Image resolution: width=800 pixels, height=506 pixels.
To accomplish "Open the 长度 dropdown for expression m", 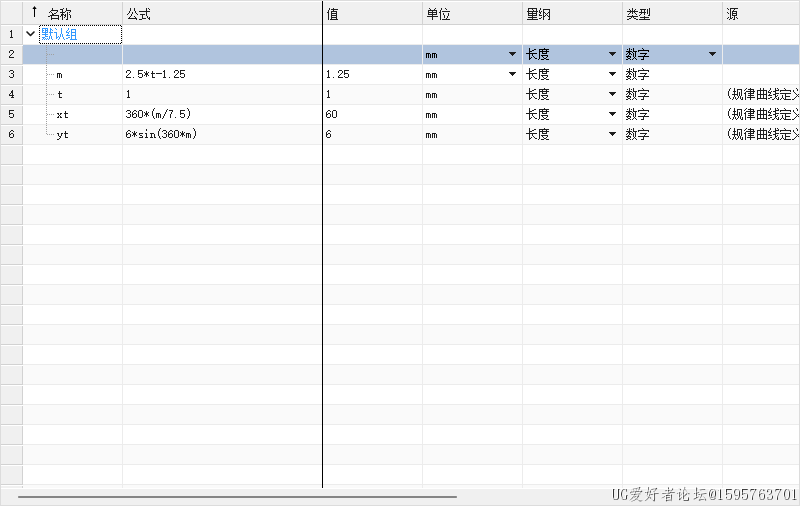I will [x=612, y=74].
